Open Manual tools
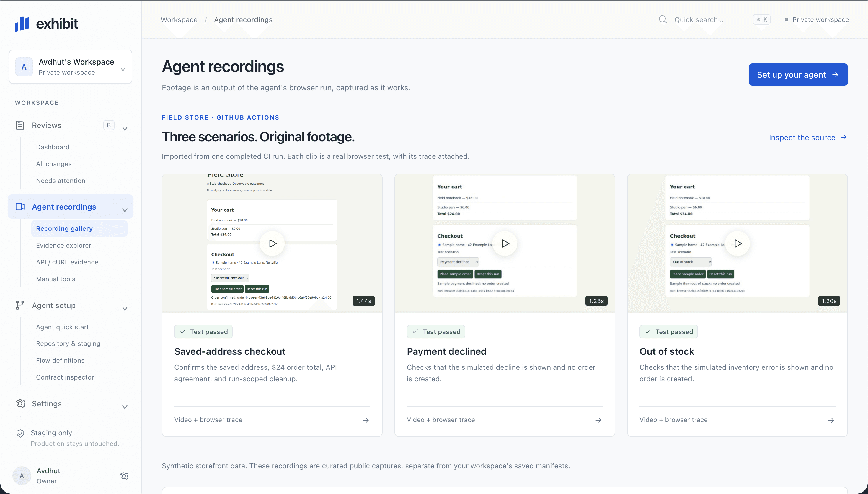This screenshot has width=868, height=494. coord(56,279)
